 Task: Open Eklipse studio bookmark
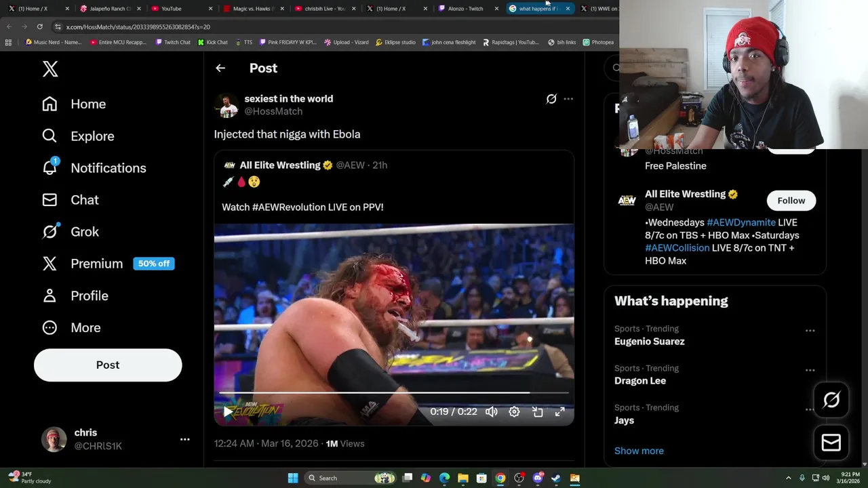coord(395,42)
